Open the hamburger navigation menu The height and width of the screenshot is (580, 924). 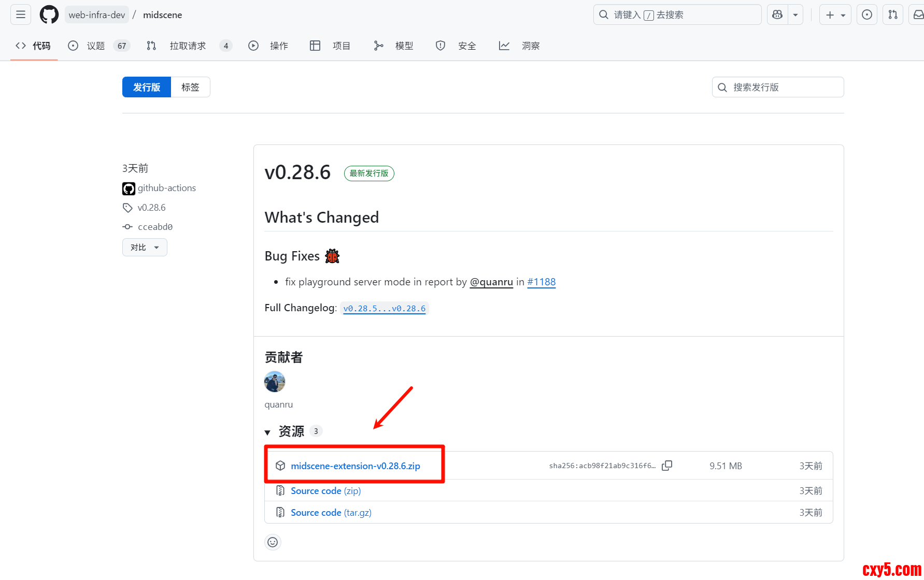point(21,15)
